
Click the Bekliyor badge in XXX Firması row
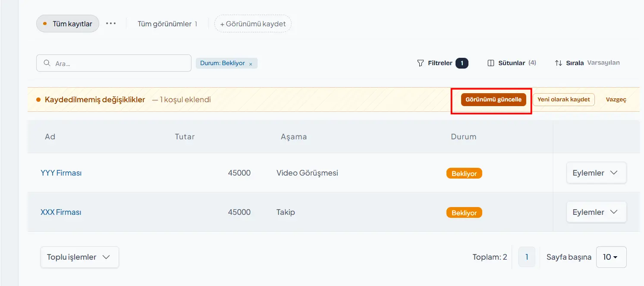pos(464,213)
